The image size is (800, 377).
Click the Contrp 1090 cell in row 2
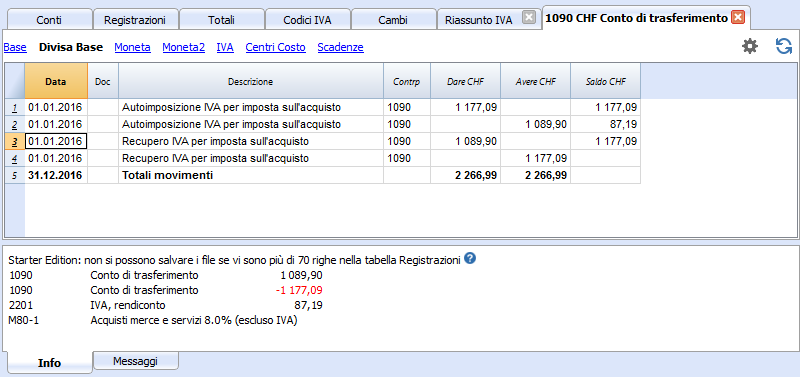tap(407, 124)
